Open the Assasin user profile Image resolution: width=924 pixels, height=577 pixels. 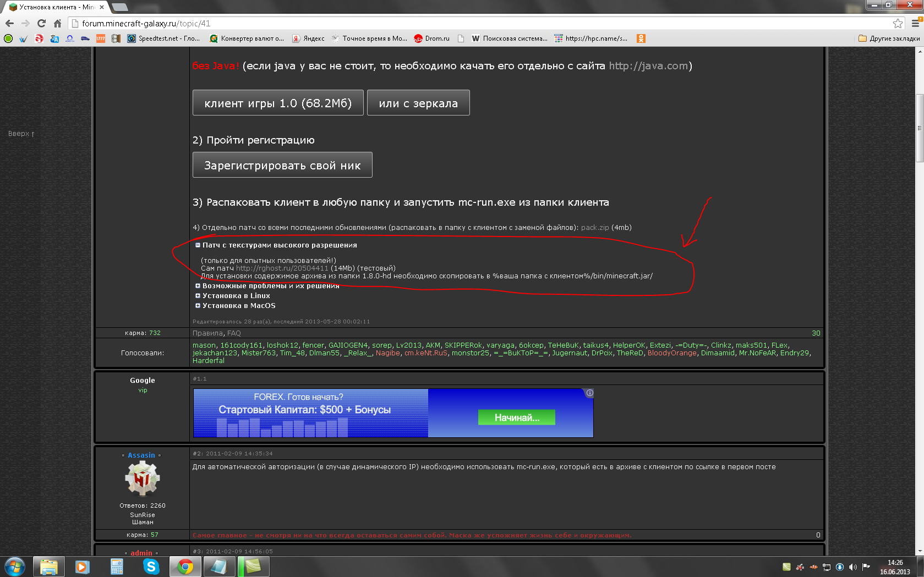pyautogui.click(x=141, y=455)
